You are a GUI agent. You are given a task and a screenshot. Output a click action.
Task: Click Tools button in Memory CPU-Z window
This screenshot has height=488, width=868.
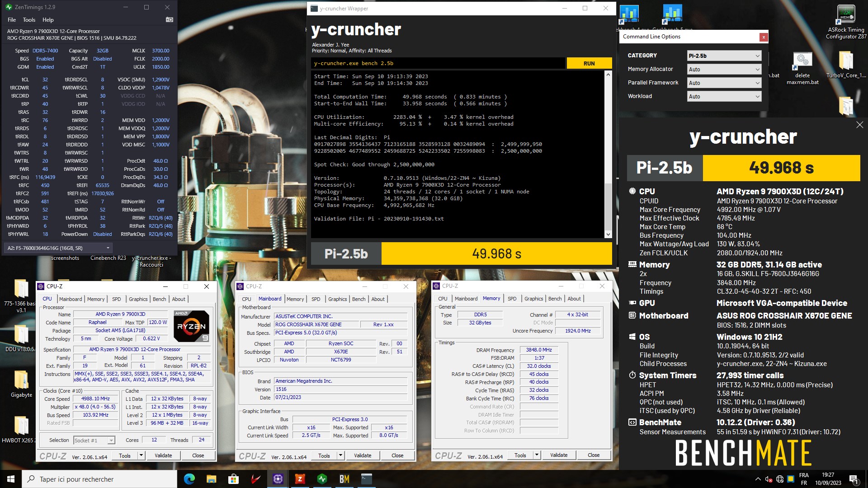520,455
